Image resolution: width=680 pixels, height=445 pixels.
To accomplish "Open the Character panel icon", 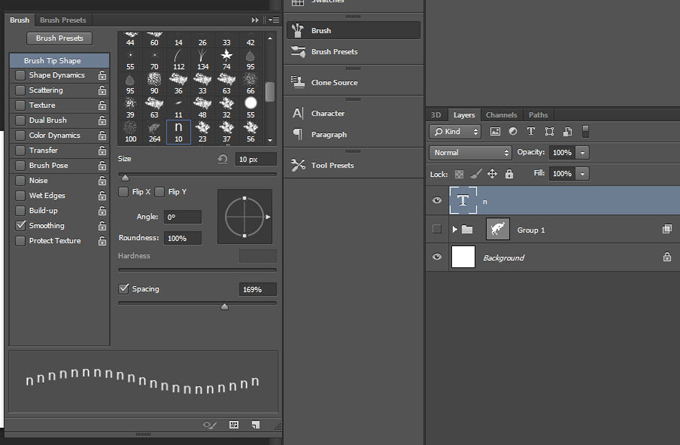I will tap(298, 113).
